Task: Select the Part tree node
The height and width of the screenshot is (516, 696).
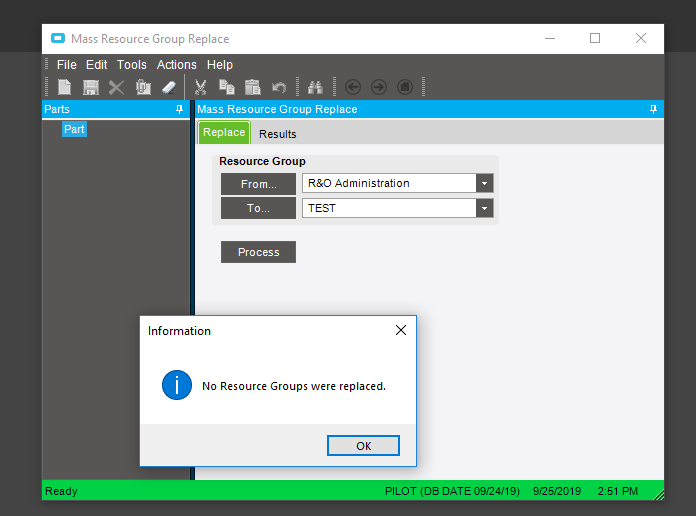Action: tap(74, 129)
